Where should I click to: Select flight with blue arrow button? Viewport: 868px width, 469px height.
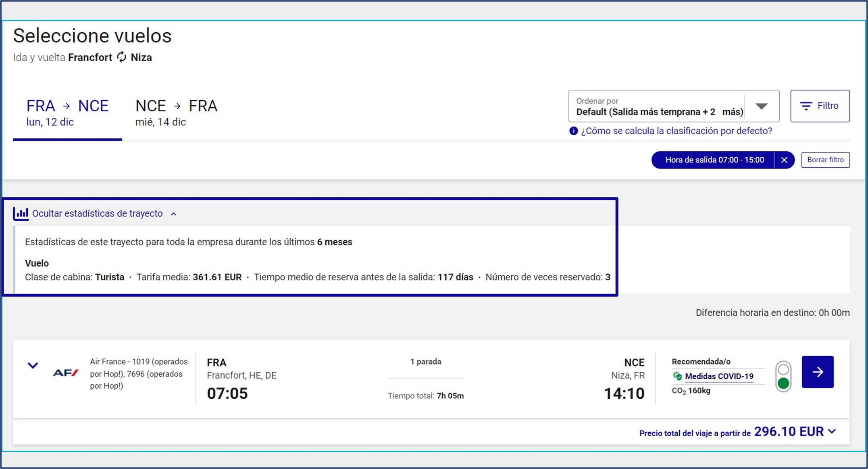coord(817,372)
